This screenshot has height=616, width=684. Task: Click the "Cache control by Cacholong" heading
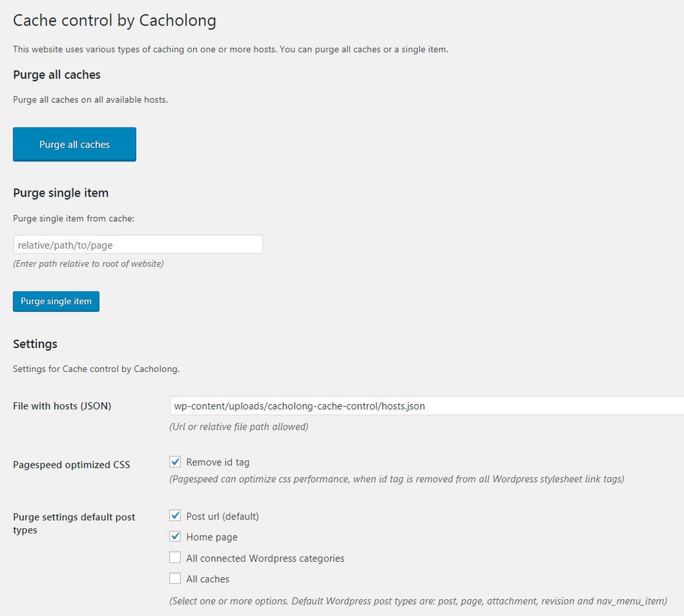point(114,20)
